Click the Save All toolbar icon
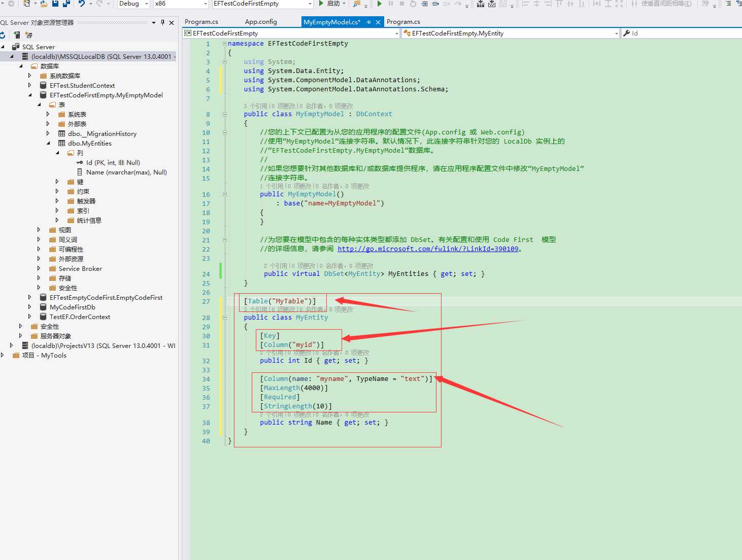Image resolution: width=742 pixels, height=560 pixels. 66,4
